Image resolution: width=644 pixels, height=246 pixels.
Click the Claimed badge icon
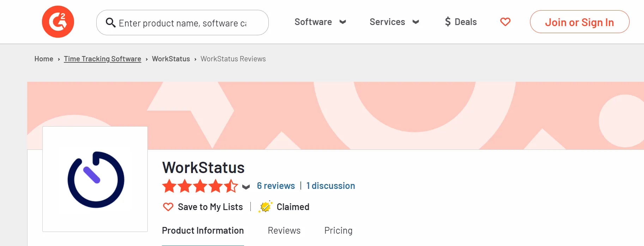pos(266,207)
